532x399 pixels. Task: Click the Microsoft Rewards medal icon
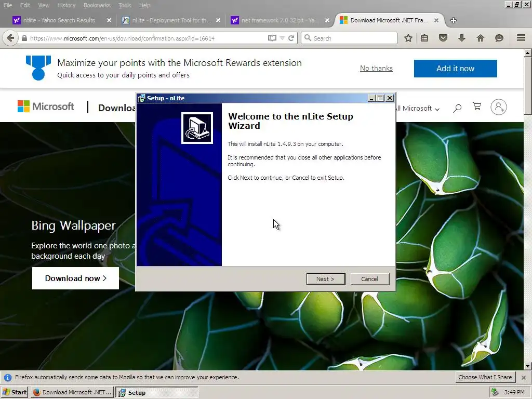click(38, 68)
